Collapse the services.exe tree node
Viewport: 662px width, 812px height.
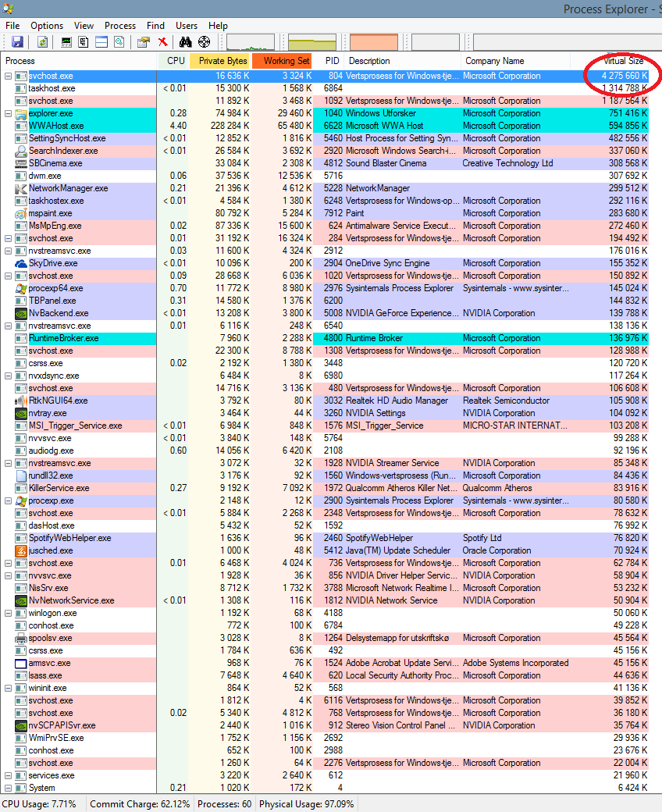[8, 775]
